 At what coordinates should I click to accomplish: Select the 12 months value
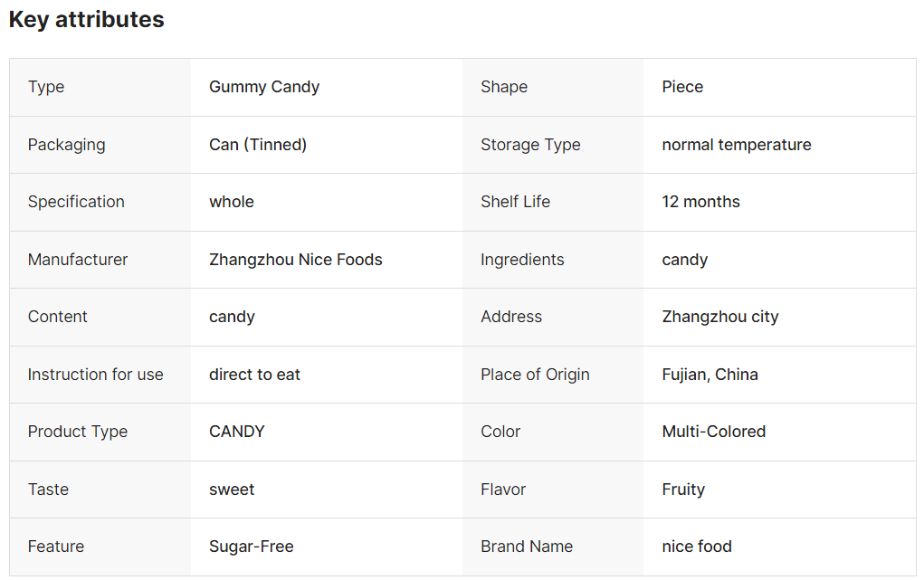point(700,202)
